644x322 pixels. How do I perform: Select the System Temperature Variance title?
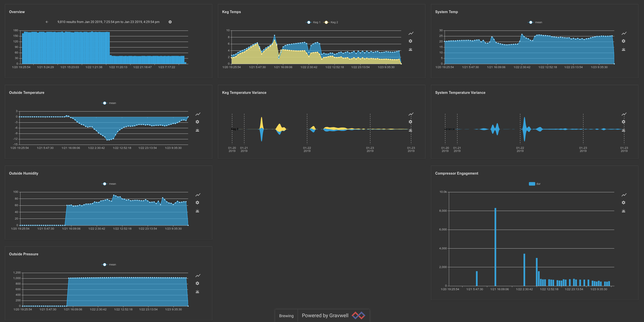(460, 93)
